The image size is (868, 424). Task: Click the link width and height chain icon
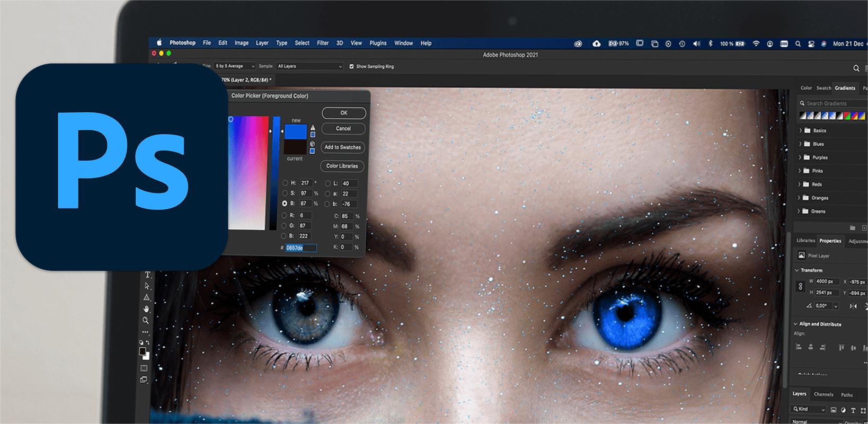pos(801,286)
